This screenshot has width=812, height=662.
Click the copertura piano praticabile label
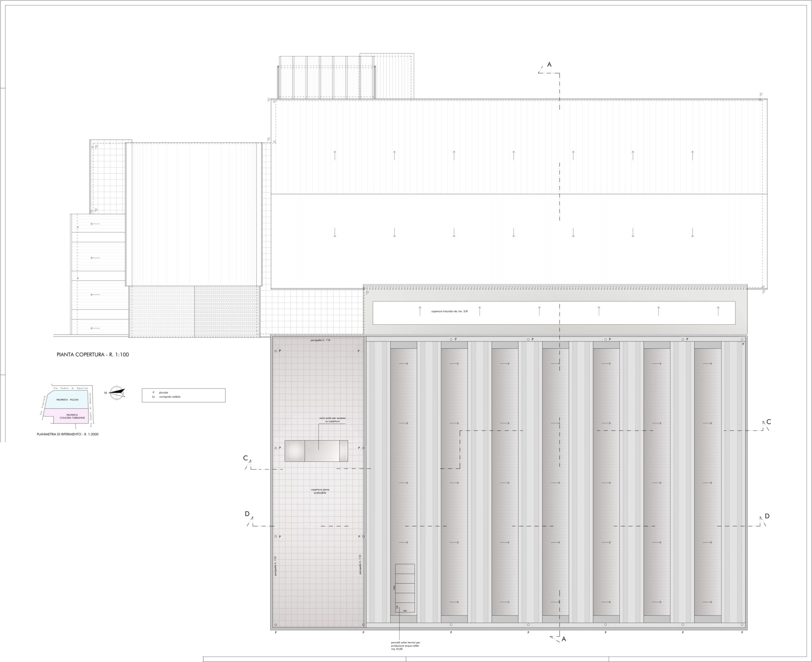tap(320, 491)
